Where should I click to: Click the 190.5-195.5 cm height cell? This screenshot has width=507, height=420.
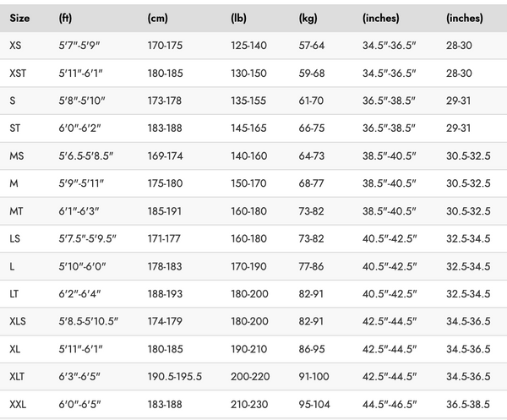click(x=175, y=377)
